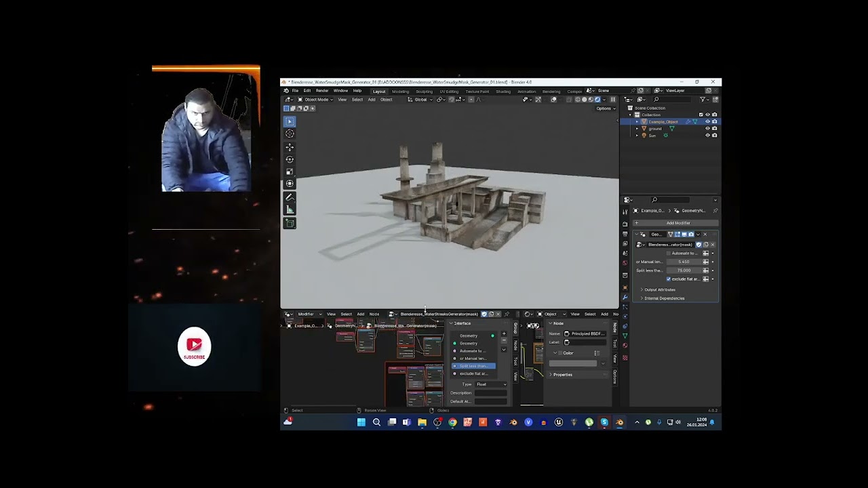This screenshot has width=868, height=488.
Task: Open Modifier type dropdown in node editor
Action: [x=309, y=314]
